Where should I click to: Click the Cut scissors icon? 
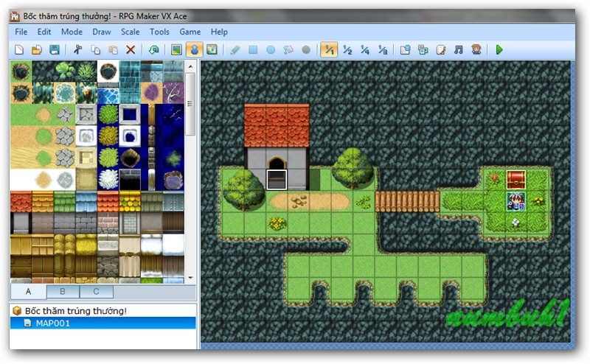click(x=77, y=49)
